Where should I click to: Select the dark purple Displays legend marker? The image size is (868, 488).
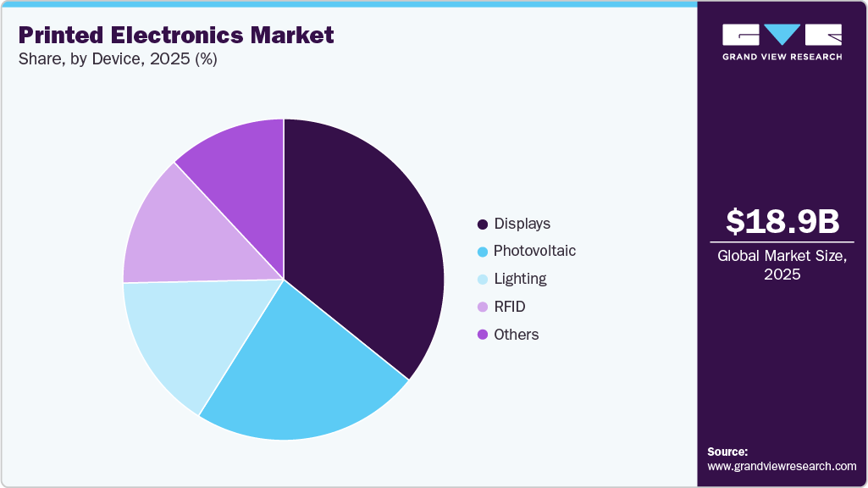(x=481, y=224)
